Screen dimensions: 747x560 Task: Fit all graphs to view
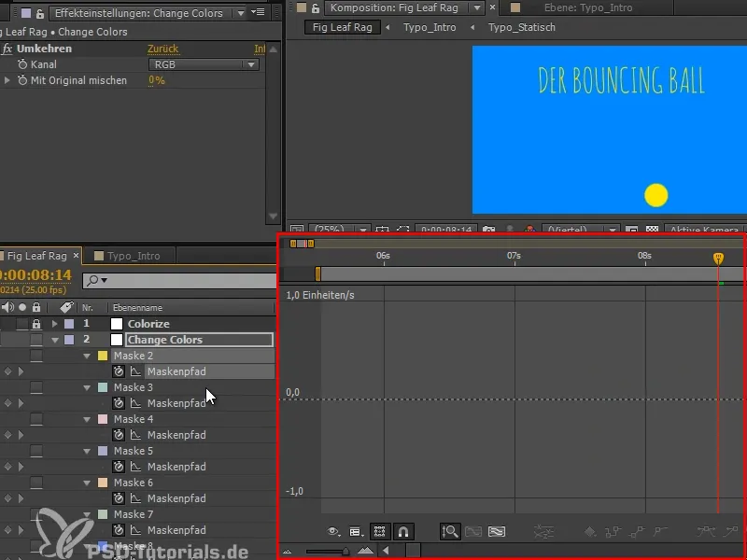tap(497, 531)
